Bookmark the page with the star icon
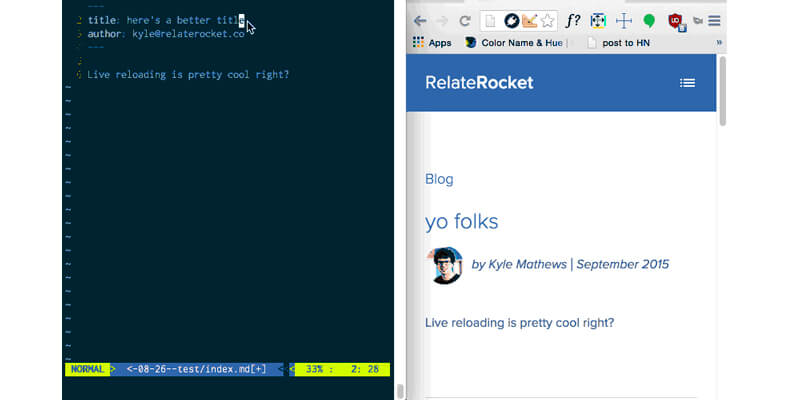The height and width of the screenshot is (400, 800). pyautogui.click(x=547, y=21)
